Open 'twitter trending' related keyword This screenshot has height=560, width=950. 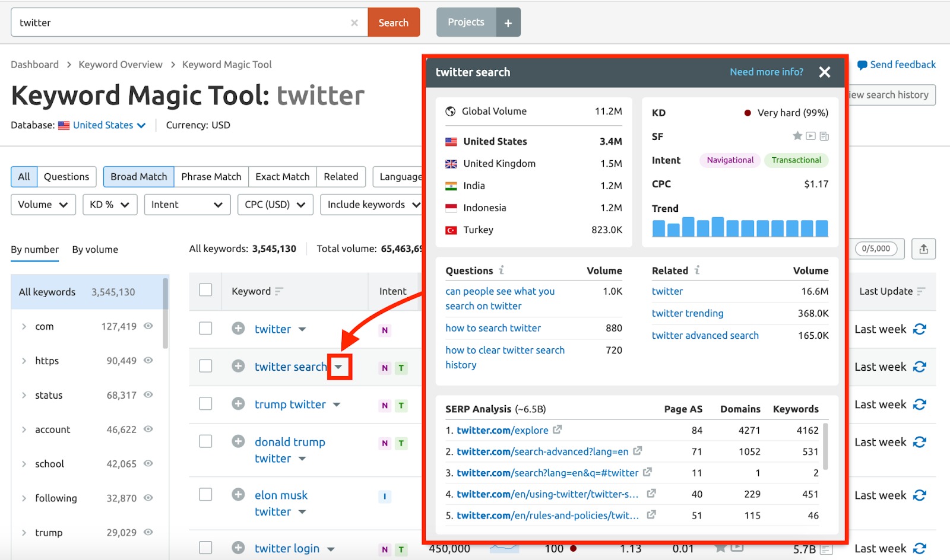pyautogui.click(x=688, y=313)
